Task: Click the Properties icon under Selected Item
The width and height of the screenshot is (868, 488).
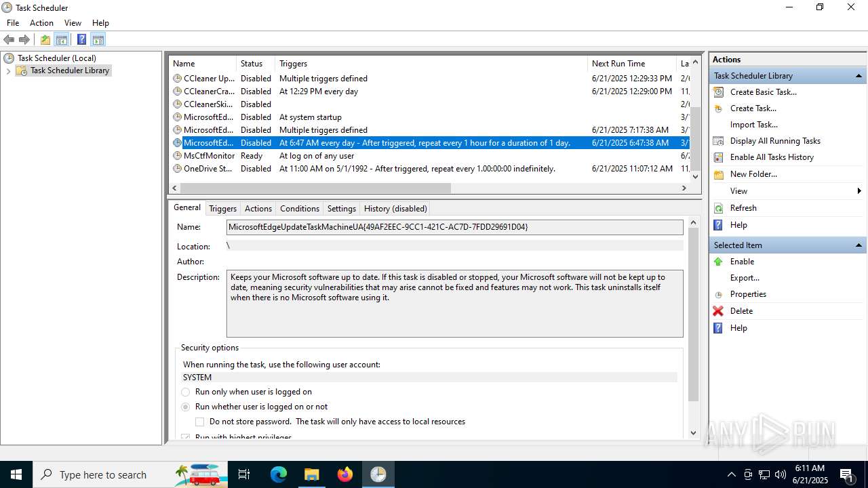Action: click(x=718, y=294)
